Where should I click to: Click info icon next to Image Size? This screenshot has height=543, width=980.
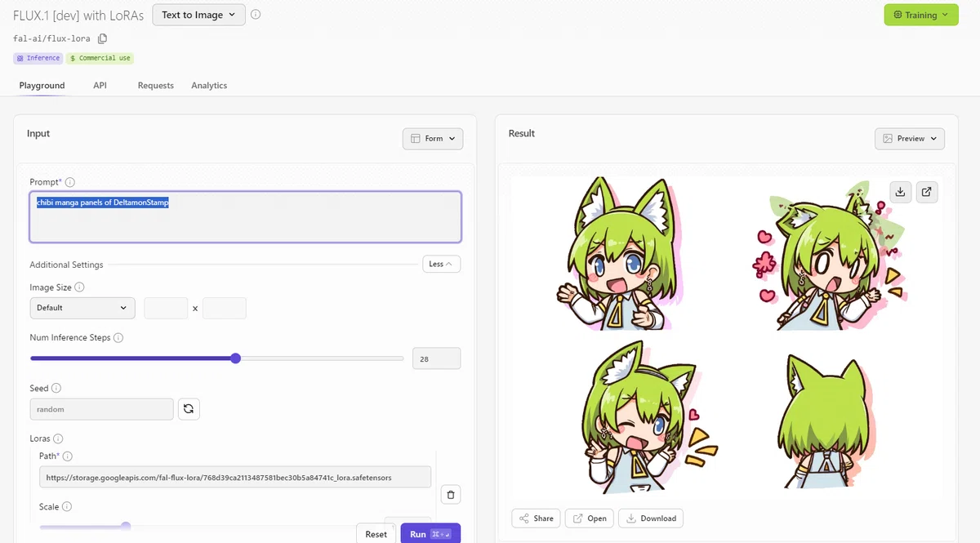click(x=79, y=287)
